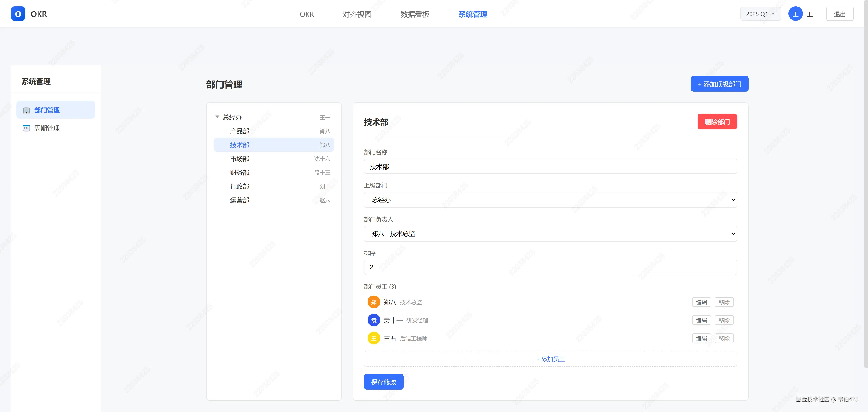This screenshot has height=412, width=868.
Task: Click the 部门管理 building icon in sidebar
Action: pos(26,110)
